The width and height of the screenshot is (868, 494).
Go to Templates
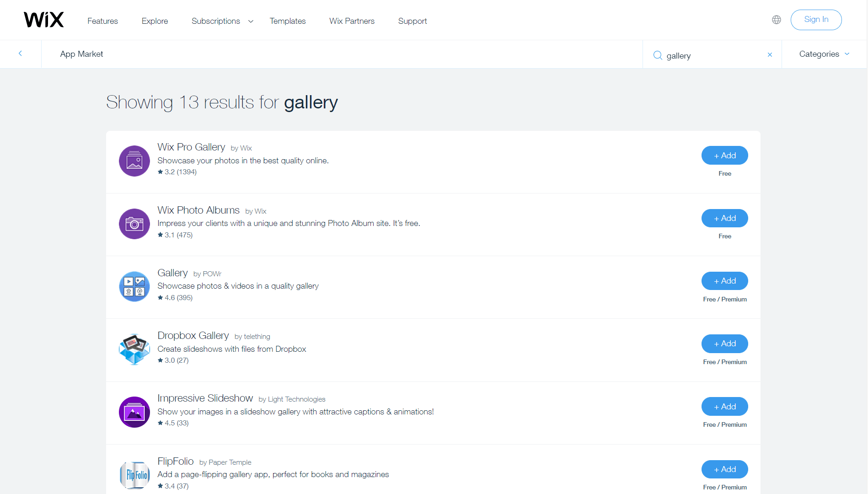click(288, 21)
